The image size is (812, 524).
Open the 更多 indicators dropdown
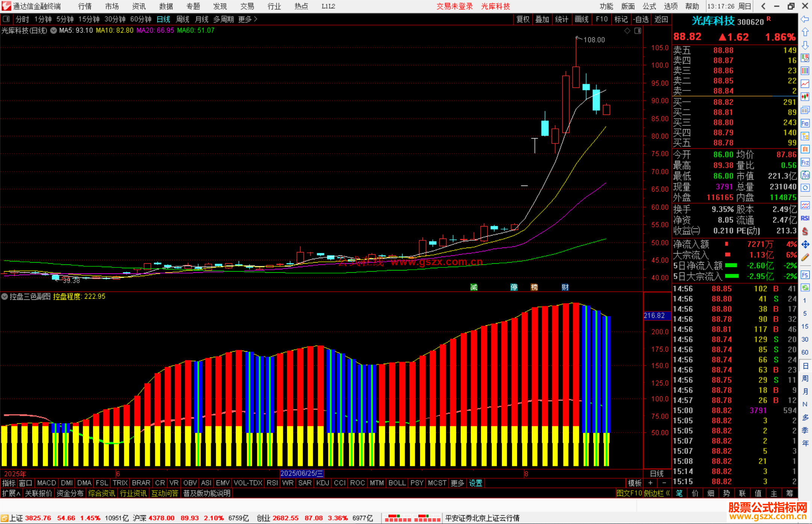pos(458,483)
